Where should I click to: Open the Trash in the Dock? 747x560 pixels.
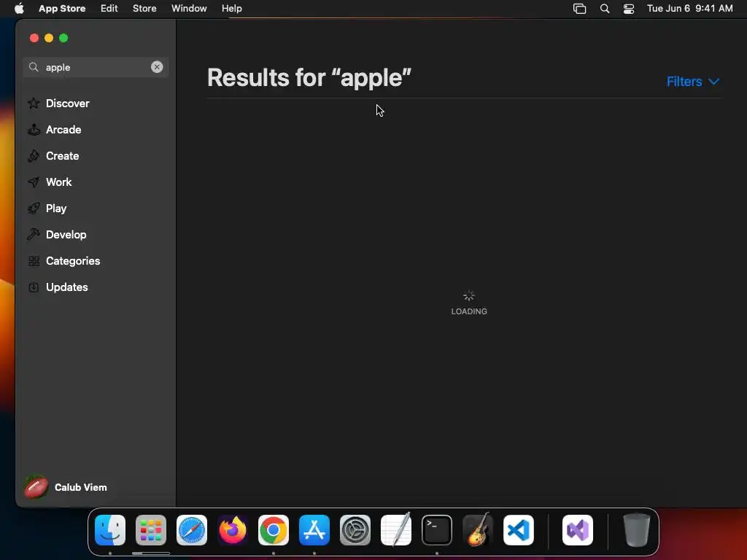click(x=636, y=530)
